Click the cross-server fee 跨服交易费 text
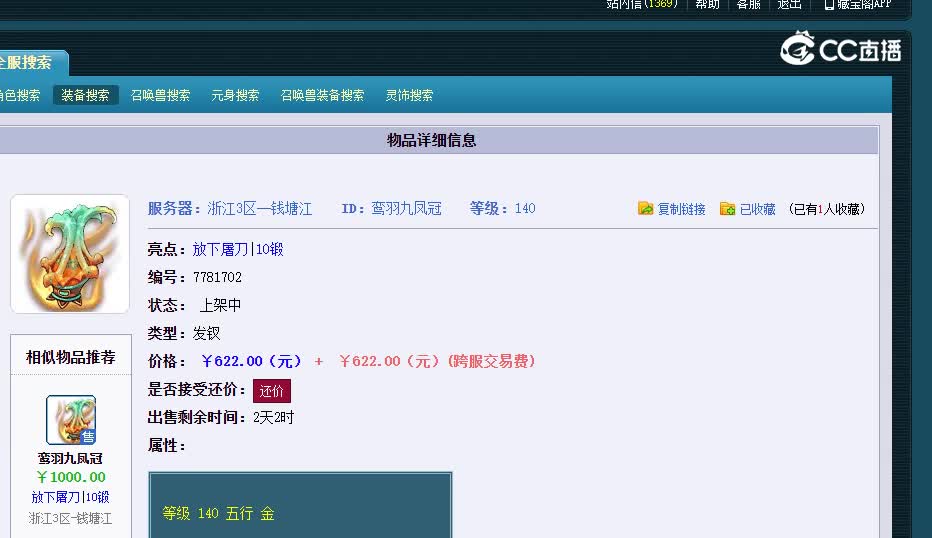This screenshot has width=932, height=538. pyautogui.click(x=492, y=361)
